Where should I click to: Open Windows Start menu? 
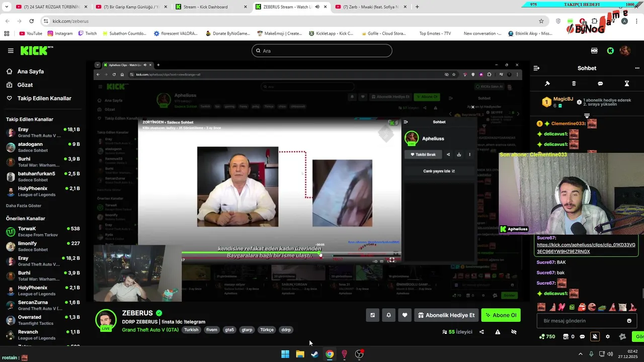point(285,354)
